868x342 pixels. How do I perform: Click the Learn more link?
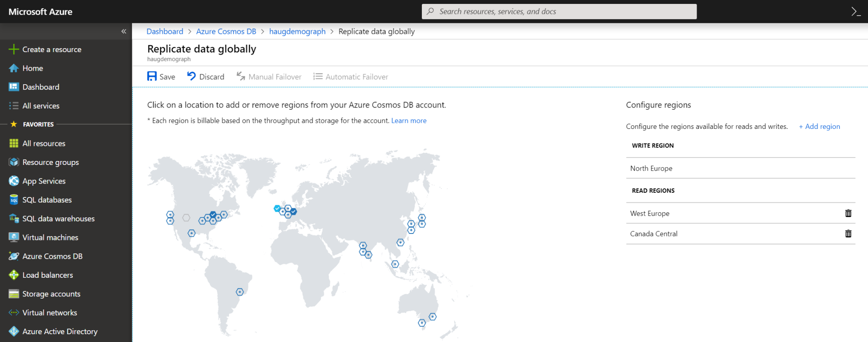(x=409, y=121)
